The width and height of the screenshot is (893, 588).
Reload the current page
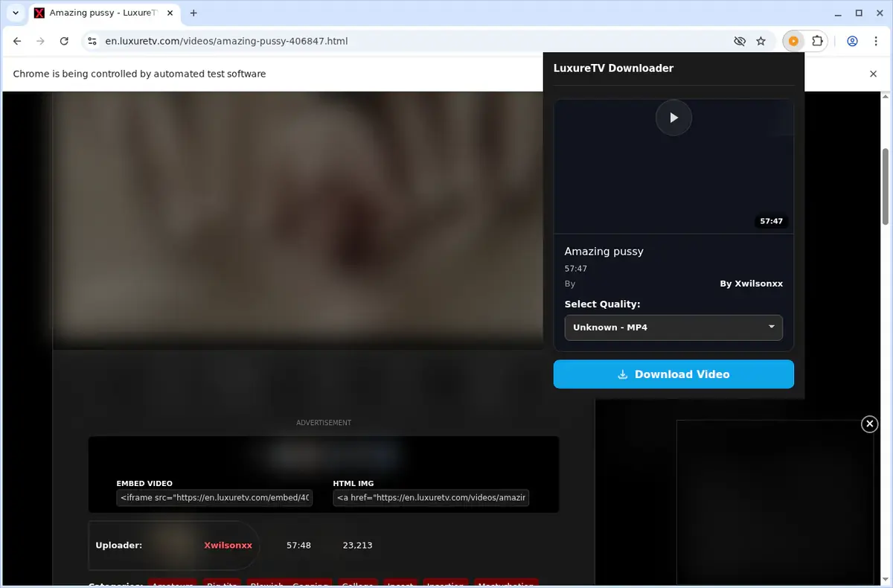click(64, 41)
